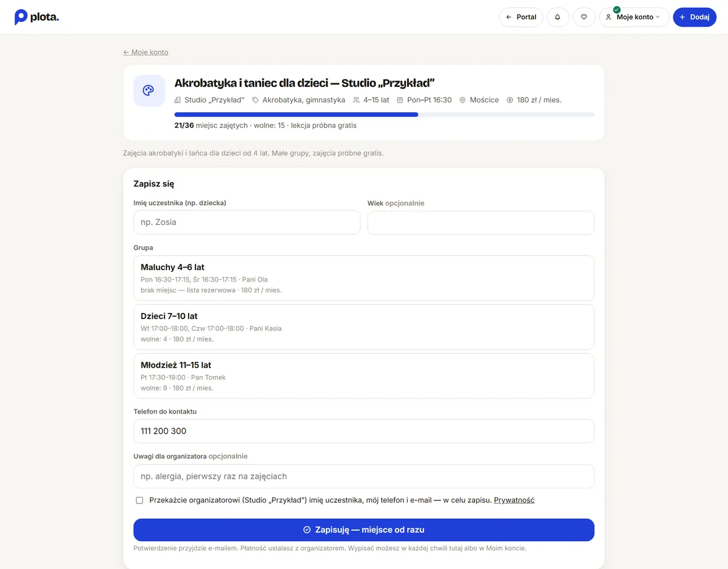Screen dimensions: 728x569
Task: Click the Telefon do kontaktu field
Action: click(364, 431)
